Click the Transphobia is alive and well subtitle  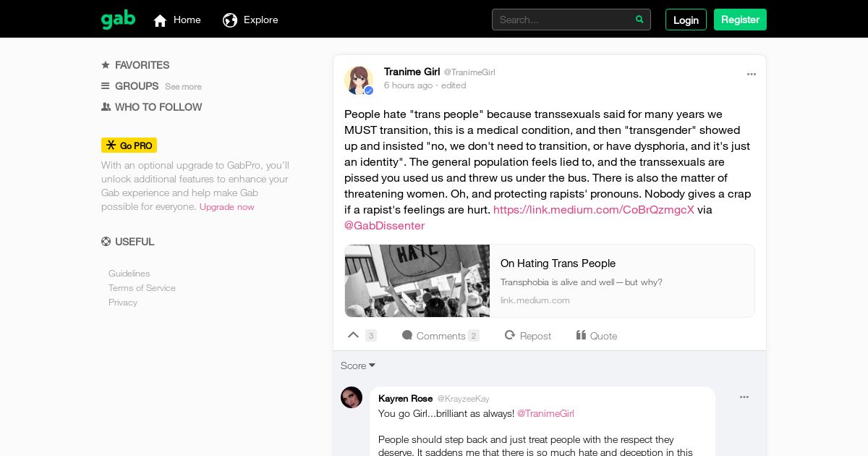click(x=582, y=282)
